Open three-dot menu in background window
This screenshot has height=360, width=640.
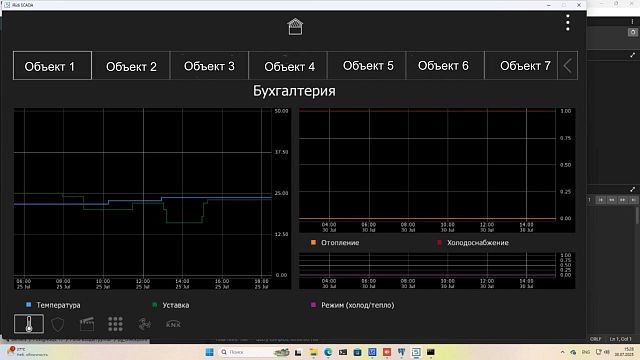(x=633, y=22)
